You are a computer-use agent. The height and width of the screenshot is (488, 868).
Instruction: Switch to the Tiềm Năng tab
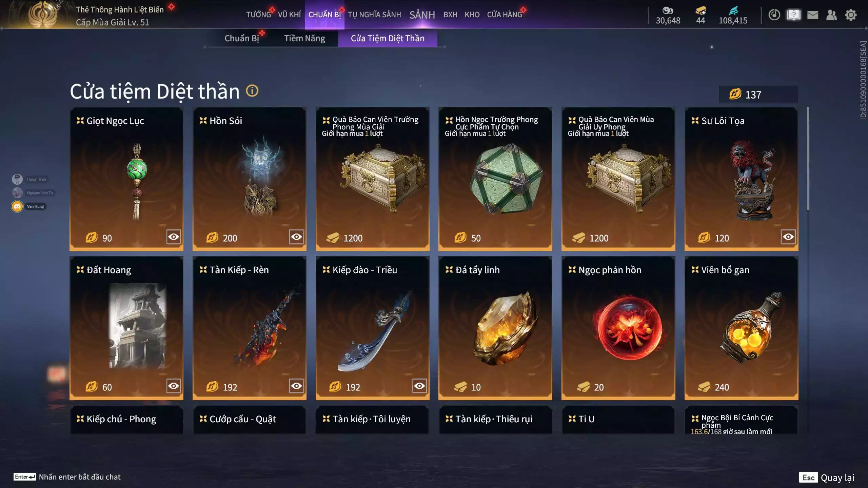(x=304, y=38)
